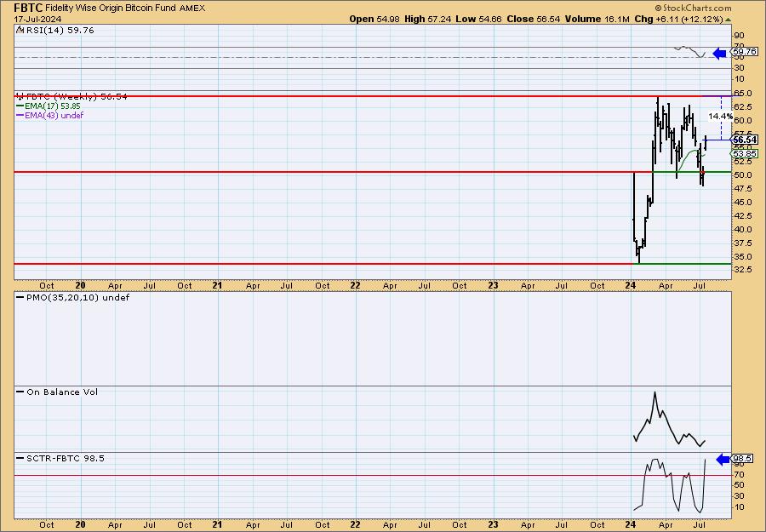
Task: Click the 90 level on RSI axis
Action: point(739,36)
